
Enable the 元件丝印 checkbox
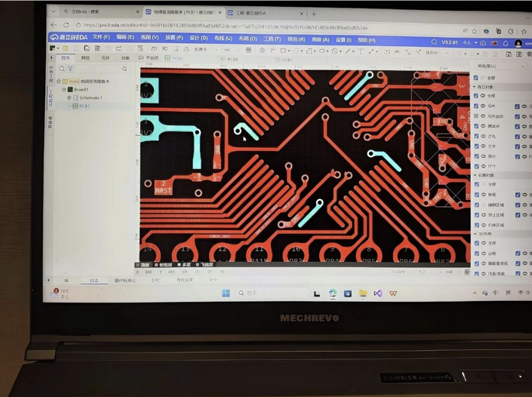point(476,116)
